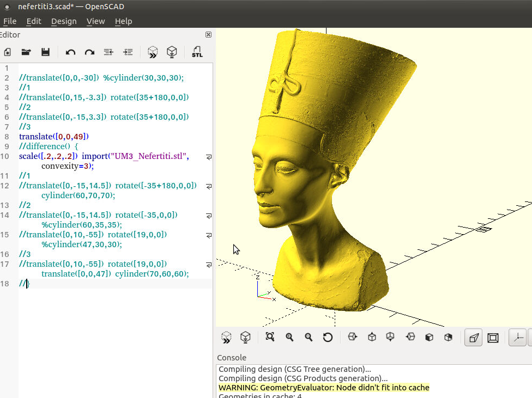Close the Editor panel
Viewport: 532px width, 398px height.
coord(208,35)
